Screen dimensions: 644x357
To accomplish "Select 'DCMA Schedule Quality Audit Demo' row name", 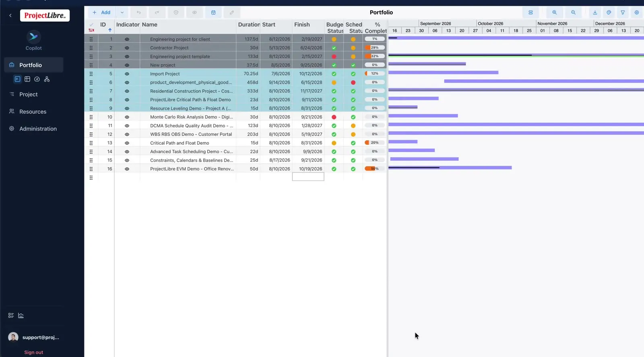I will [192, 126].
